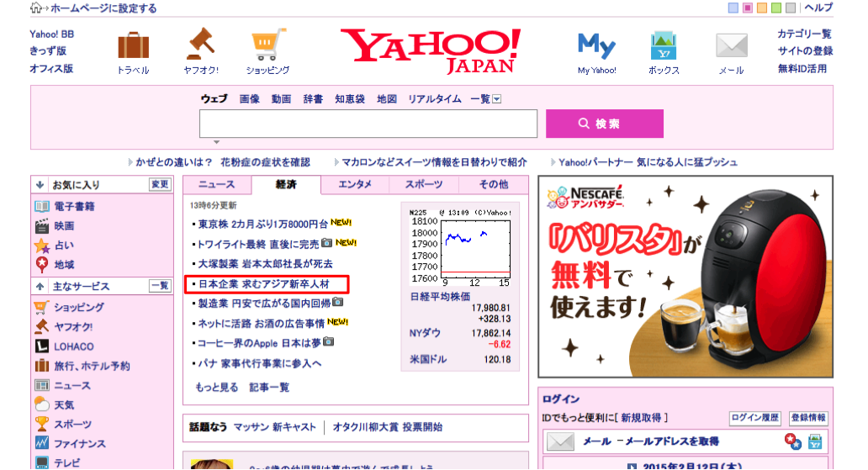Select the 画像 image search option

click(249, 99)
